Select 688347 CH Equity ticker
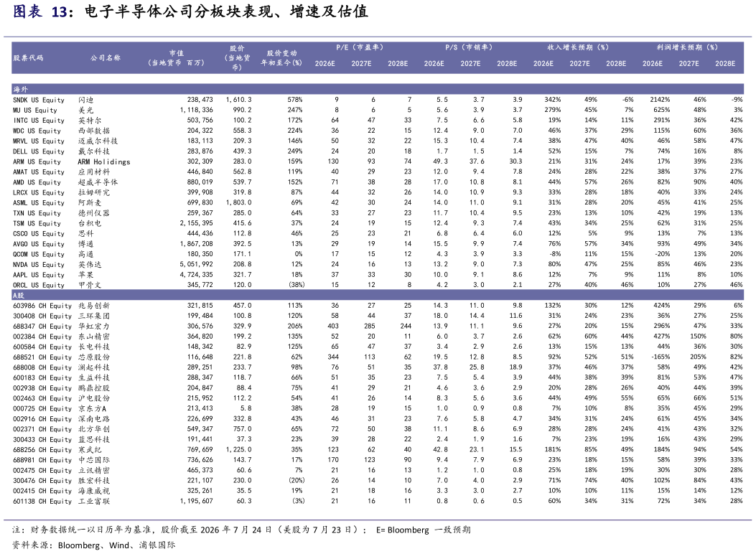This screenshot has height=554, width=756. point(42,326)
